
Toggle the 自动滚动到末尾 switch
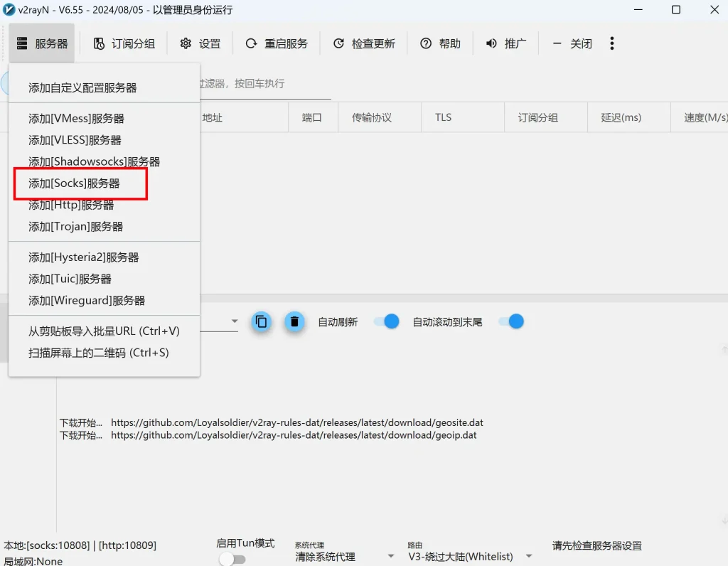tap(511, 321)
